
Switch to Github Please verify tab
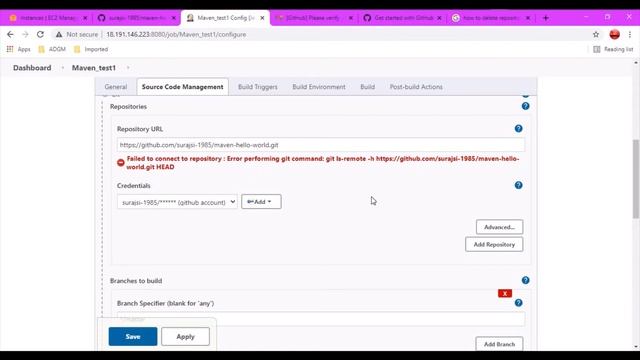[312, 18]
